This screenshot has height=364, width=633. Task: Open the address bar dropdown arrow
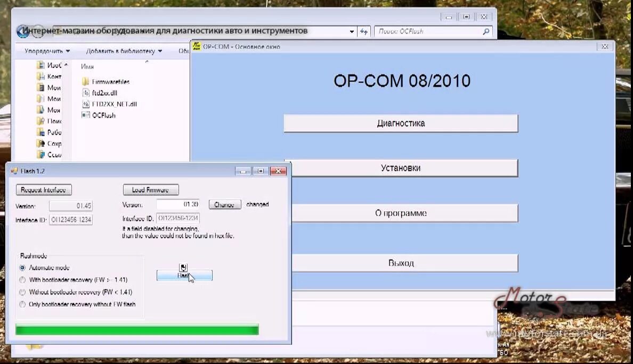click(x=352, y=31)
